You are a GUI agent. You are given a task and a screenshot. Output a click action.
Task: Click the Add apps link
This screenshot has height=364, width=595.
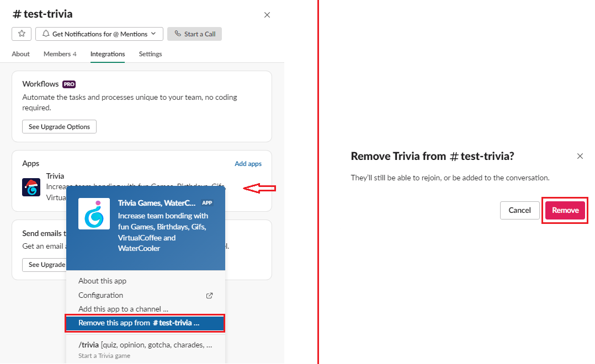tap(248, 163)
